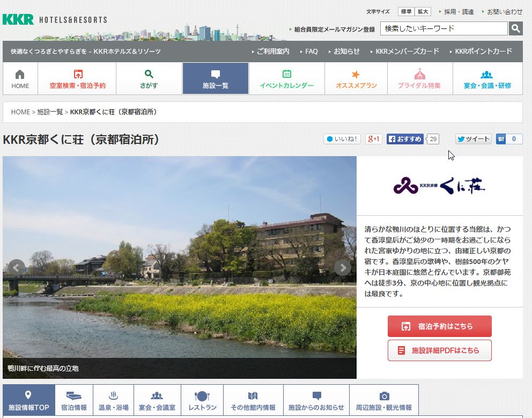
Task: Select レストラン tab
Action: (202, 400)
